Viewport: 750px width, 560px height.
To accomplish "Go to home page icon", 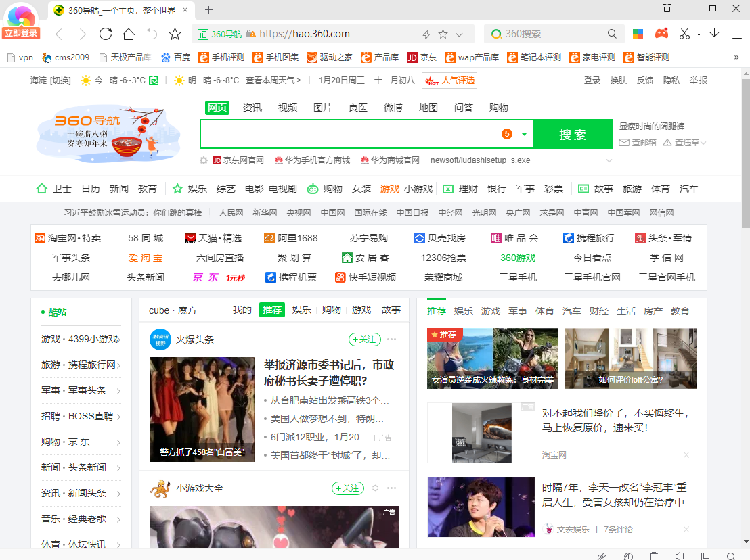I will (128, 34).
